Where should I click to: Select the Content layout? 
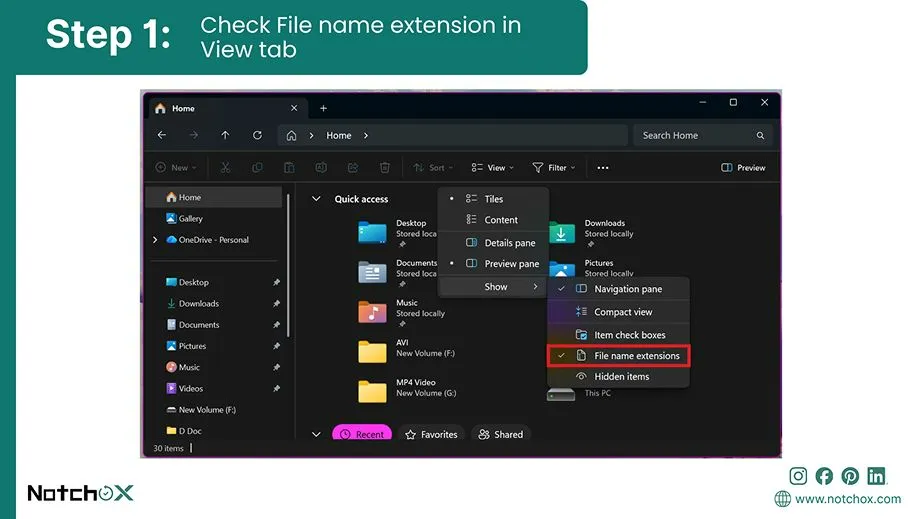pos(494,220)
